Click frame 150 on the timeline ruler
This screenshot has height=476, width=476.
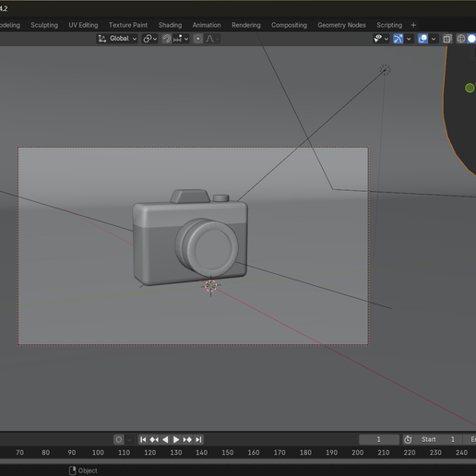[228, 453]
